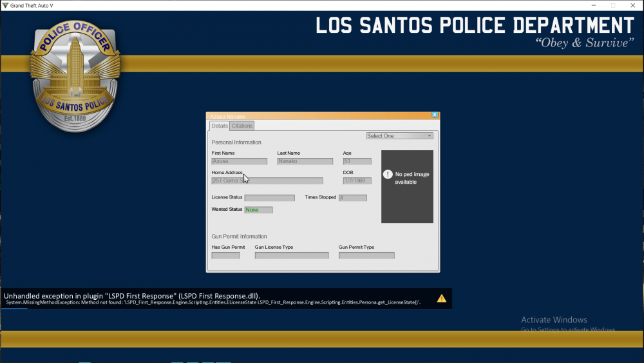This screenshot has width=644, height=363.
Task: Click the First Name field showing Azusa
Action: coord(239,161)
